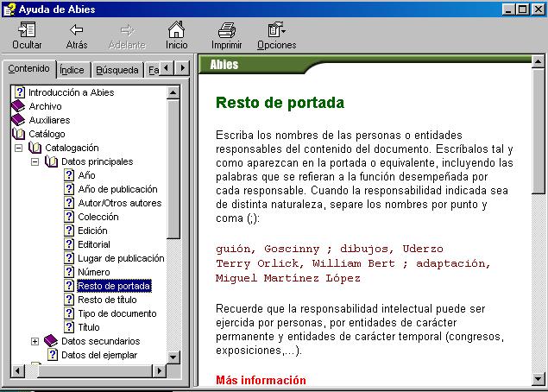Click the Ayuda de Abies title bar icon
This screenshot has width=548, height=392.
(9, 9)
